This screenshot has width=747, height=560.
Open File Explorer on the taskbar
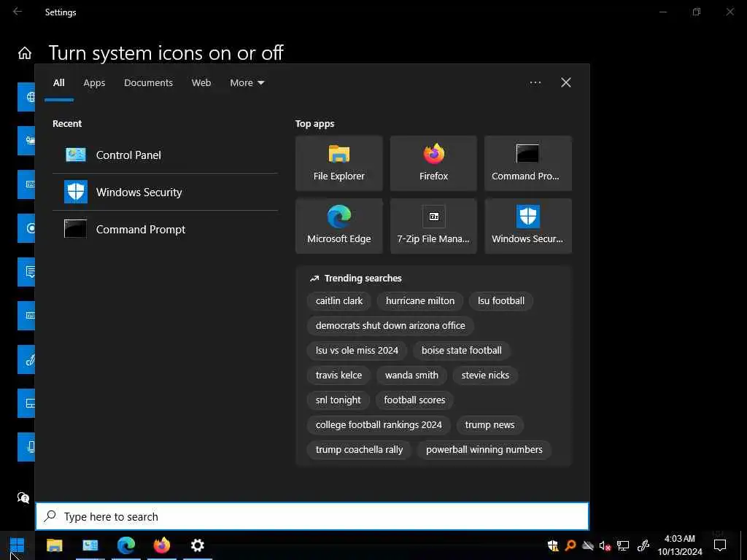click(54, 545)
